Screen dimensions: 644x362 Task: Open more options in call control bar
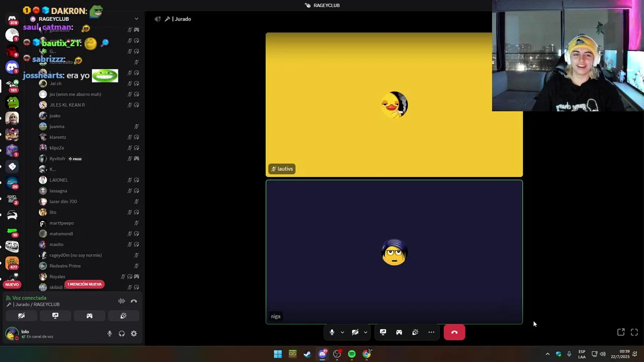click(x=431, y=332)
